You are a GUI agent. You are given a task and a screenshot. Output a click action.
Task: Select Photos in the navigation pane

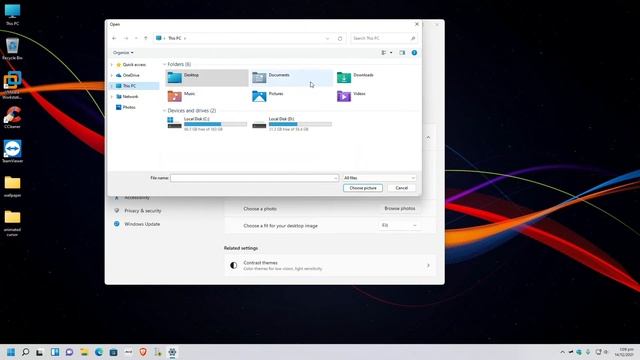pyautogui.click(x=129, y=107)
